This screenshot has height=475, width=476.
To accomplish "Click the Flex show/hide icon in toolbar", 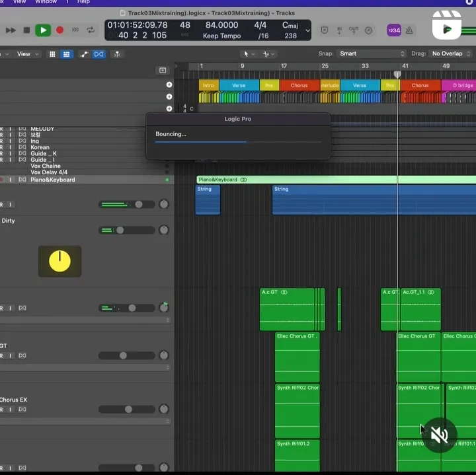I will tap(99, 54).
